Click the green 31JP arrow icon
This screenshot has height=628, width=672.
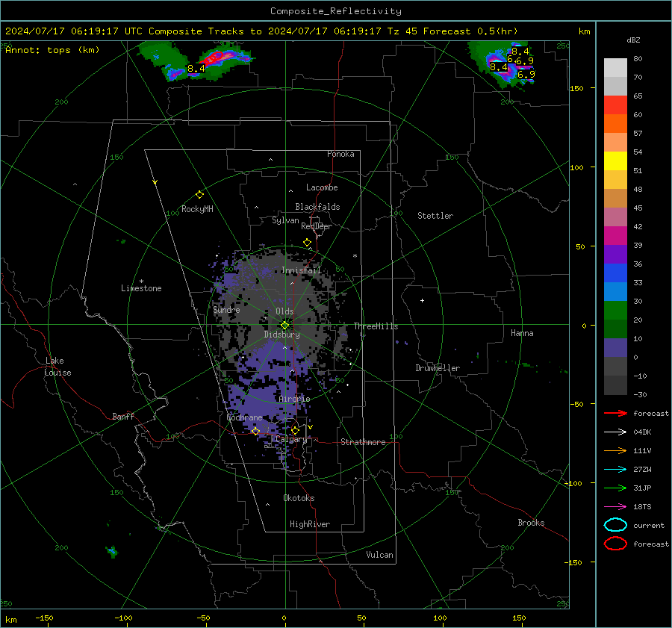click(615, 488)
